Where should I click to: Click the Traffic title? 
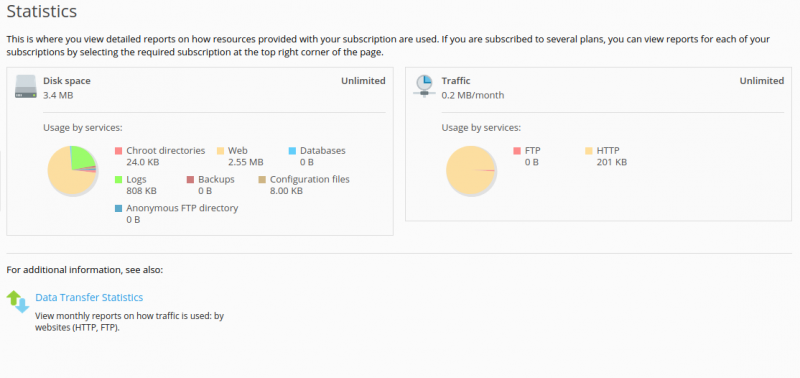tap(456, 81)
